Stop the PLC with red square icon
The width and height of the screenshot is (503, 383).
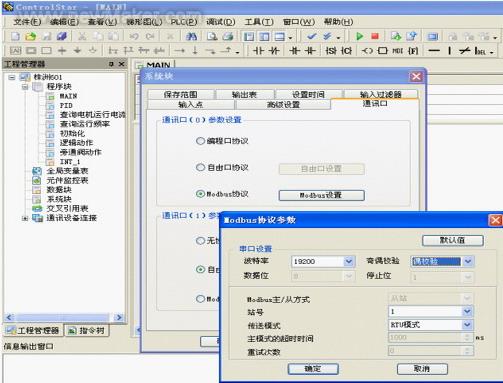click(375, 36)
